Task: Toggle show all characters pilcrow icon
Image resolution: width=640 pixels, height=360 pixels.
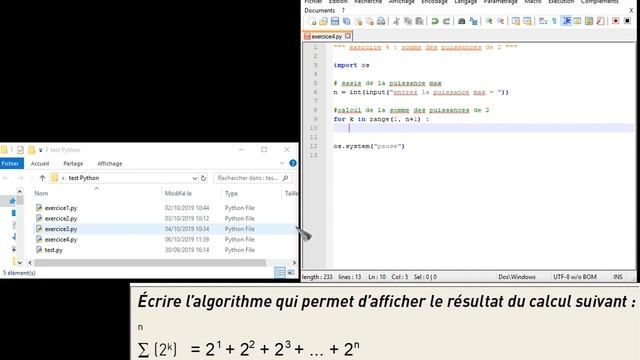Action: [554, 21]
